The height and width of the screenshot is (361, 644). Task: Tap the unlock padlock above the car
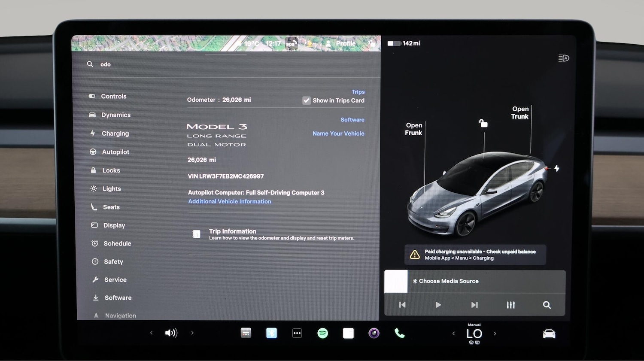(x=483, y=124)
